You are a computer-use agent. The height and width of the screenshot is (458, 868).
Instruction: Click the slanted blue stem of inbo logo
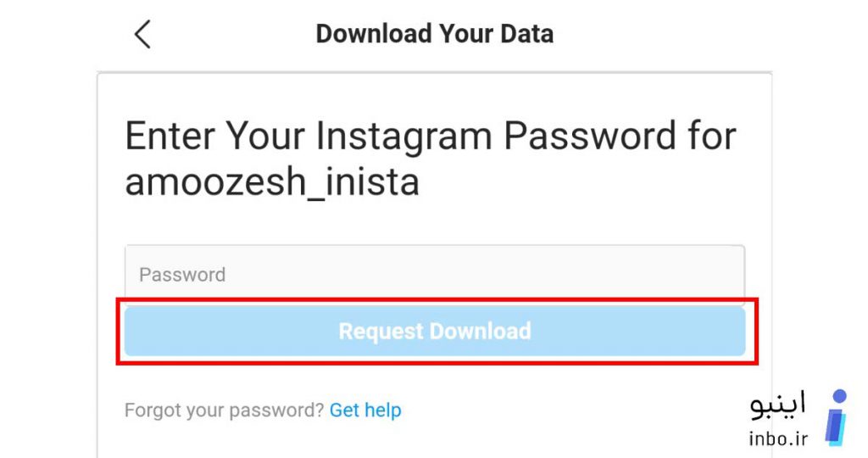click(x=835, y=427)
